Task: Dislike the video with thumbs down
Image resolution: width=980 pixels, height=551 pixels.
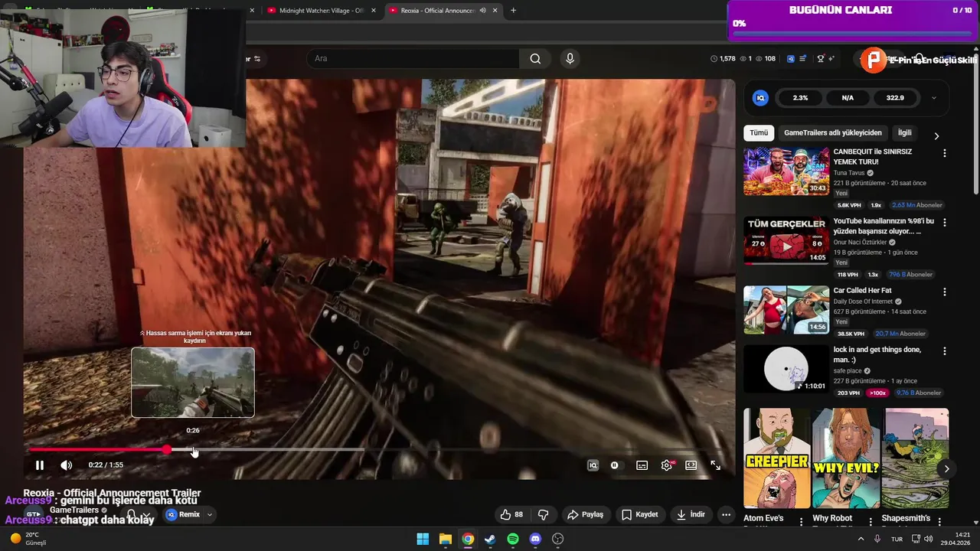Action: (x=544, y=514)
